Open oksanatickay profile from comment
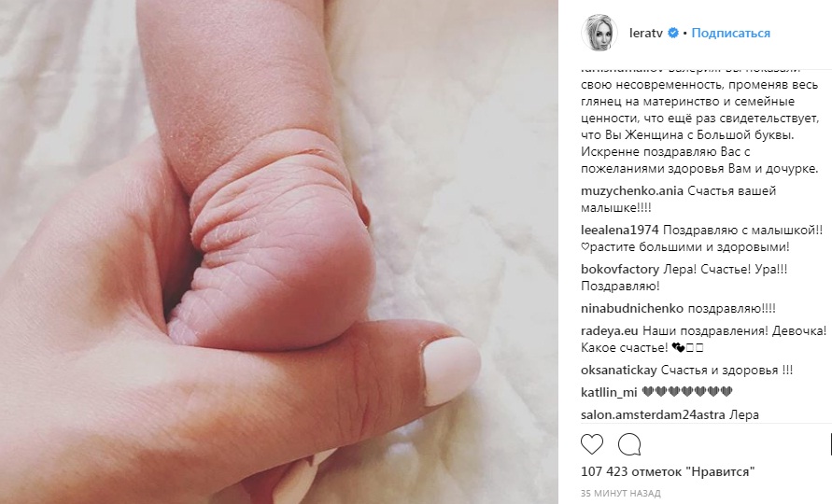 point(619,370)
